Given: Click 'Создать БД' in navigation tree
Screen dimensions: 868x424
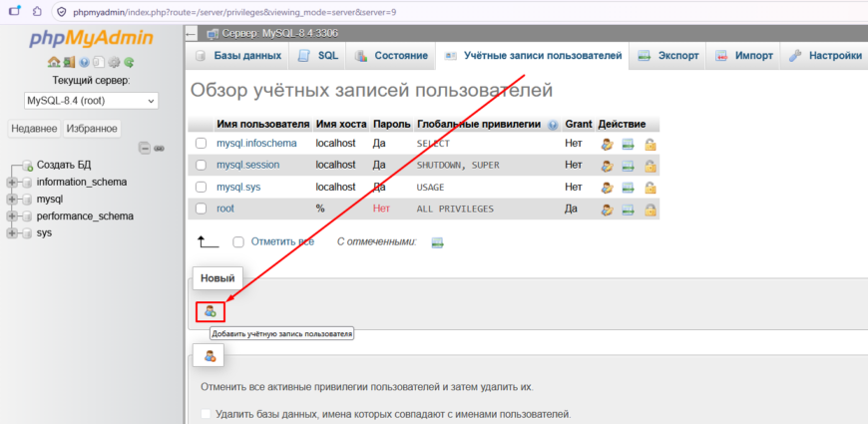Looking at the screenshot, I should 64,165.
